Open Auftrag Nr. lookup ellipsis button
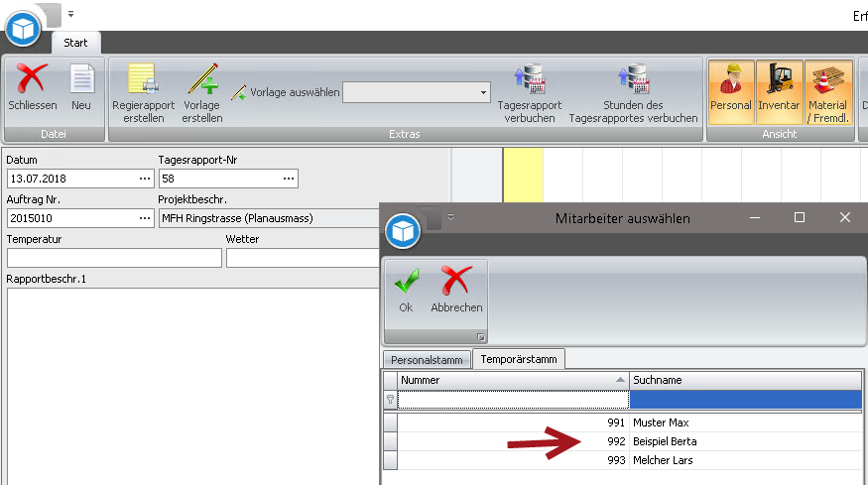The width and height of the screenshot is (868, 485). (145, 218)
